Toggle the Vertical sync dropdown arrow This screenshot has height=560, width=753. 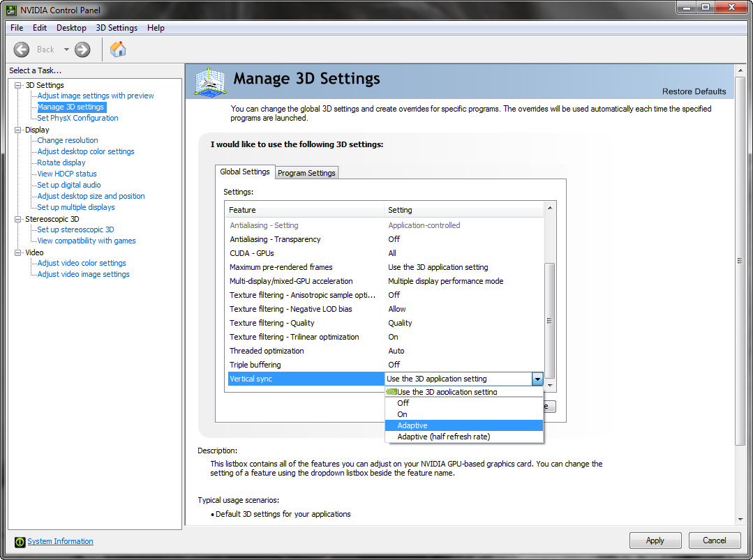pos(537,379)
